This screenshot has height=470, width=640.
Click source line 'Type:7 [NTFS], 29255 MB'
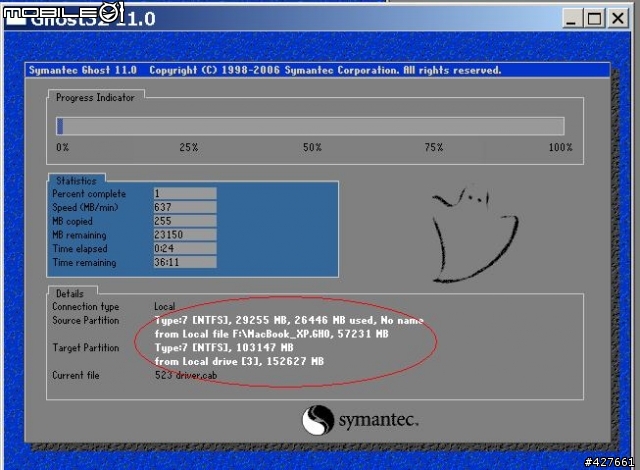point(289,320)
